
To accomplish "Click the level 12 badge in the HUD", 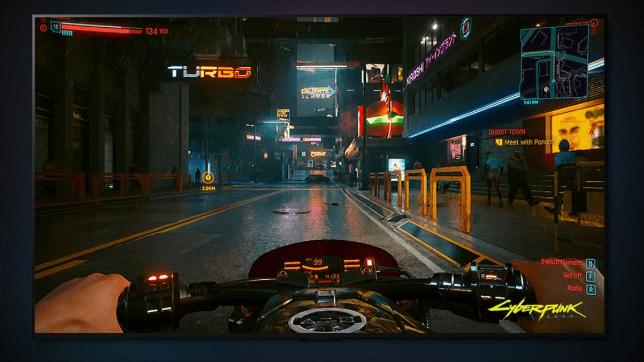I will 56,27.
